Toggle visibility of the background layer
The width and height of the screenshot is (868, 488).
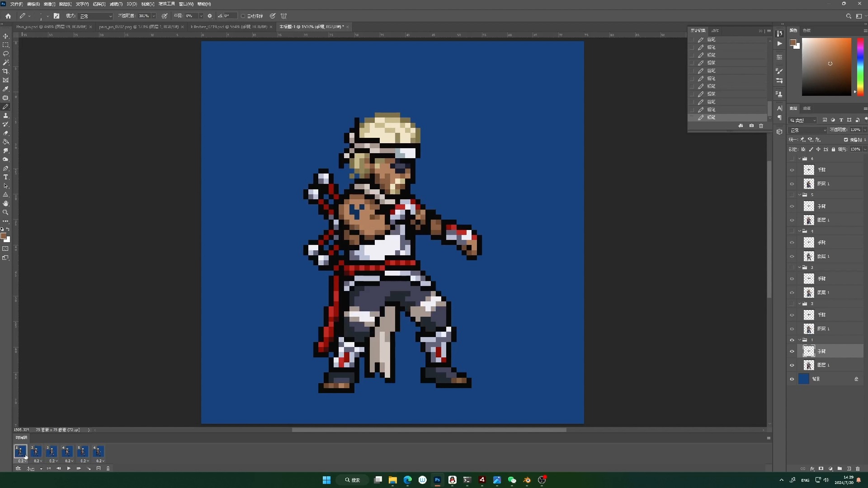792,379
